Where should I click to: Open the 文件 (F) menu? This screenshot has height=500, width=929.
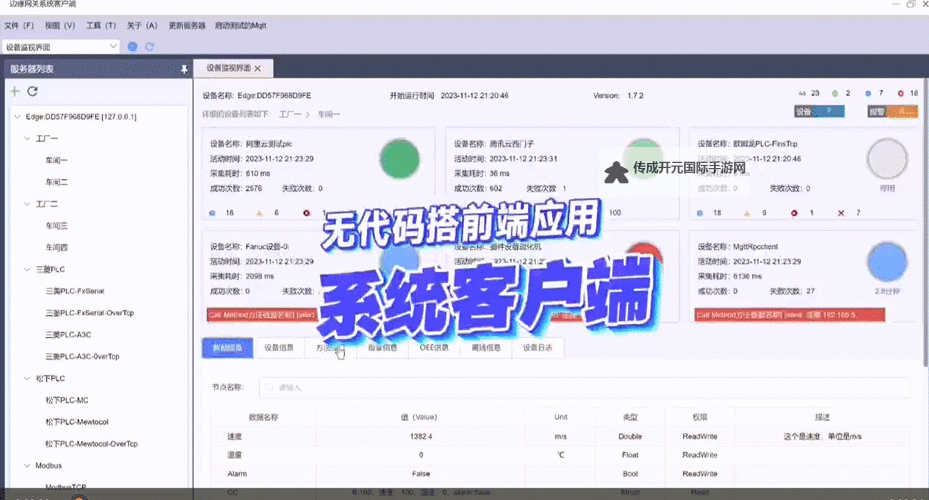(x=19, y=25)
